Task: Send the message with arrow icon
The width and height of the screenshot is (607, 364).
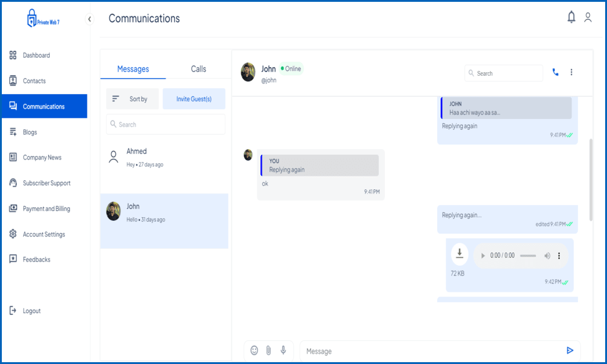Action: point(569,350)
